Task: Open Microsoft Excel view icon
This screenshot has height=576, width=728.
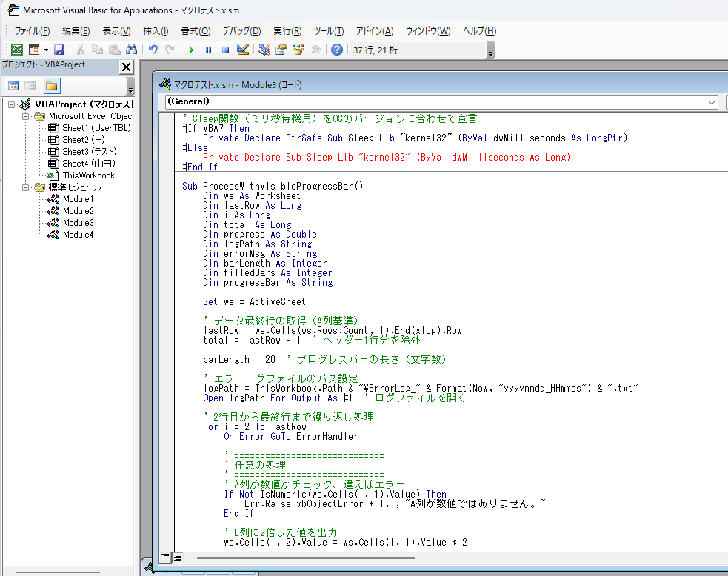Action: pyautogui.click(x=16, y=50)
